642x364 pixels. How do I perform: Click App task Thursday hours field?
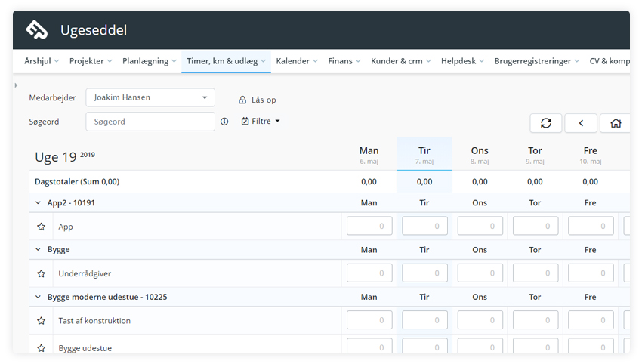(x=536, y=226)
